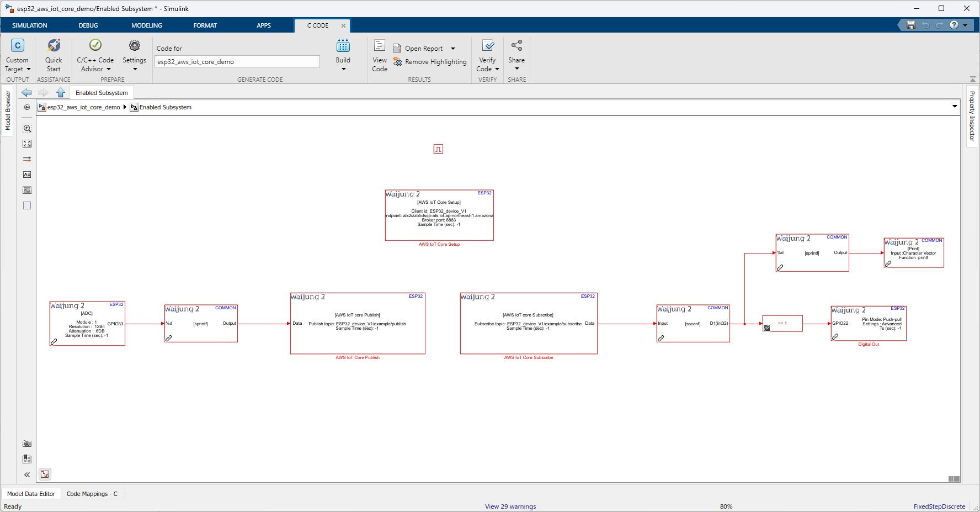Open the C/C++ Code Advisor
This screenshot has height=512, width=980.
(x=95, y=55)
